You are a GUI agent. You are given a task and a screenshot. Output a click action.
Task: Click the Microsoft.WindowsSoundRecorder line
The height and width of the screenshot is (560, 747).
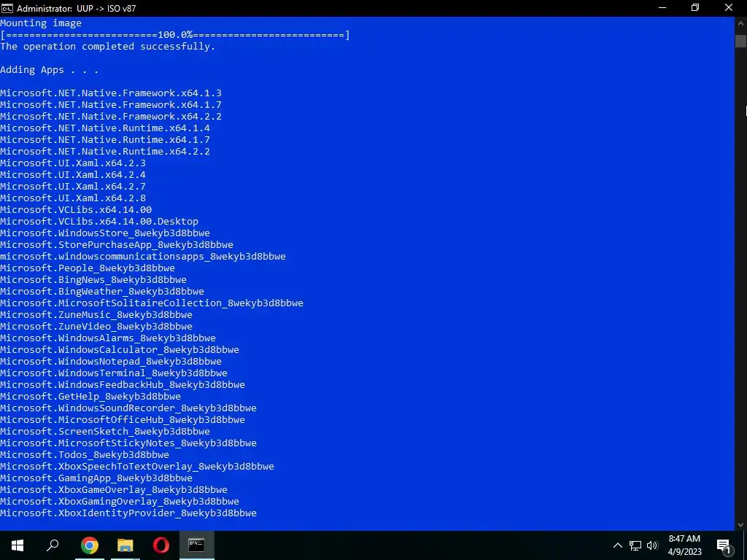(128, 408)
